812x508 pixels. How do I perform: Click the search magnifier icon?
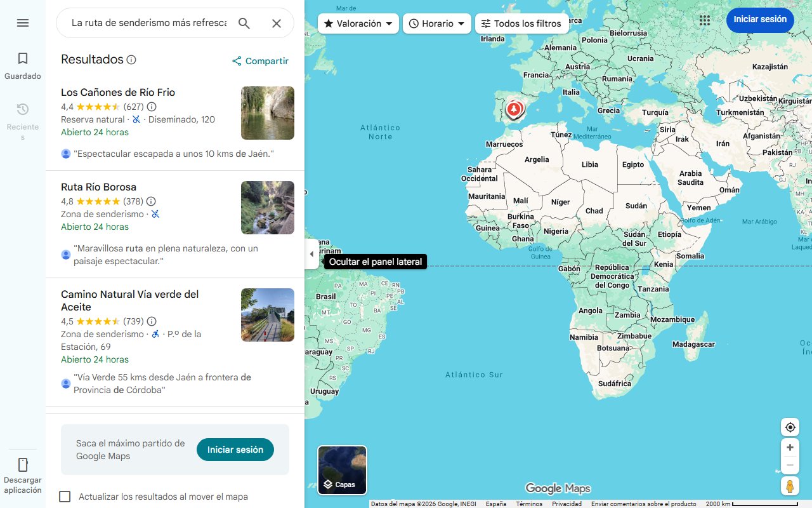click(244, 23)
